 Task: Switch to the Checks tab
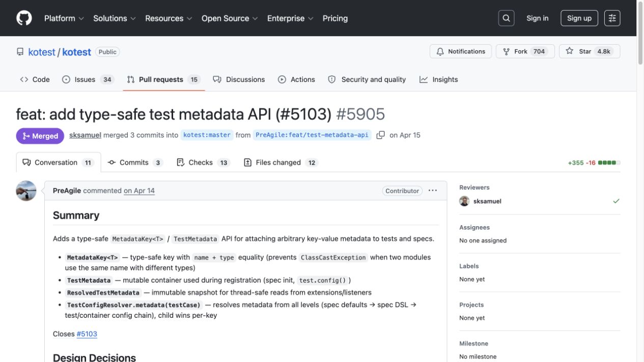tap(204, 163)
